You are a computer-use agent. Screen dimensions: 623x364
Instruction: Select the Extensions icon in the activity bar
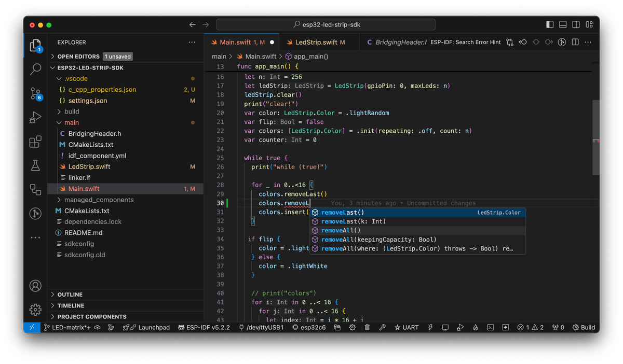(35, 142)
